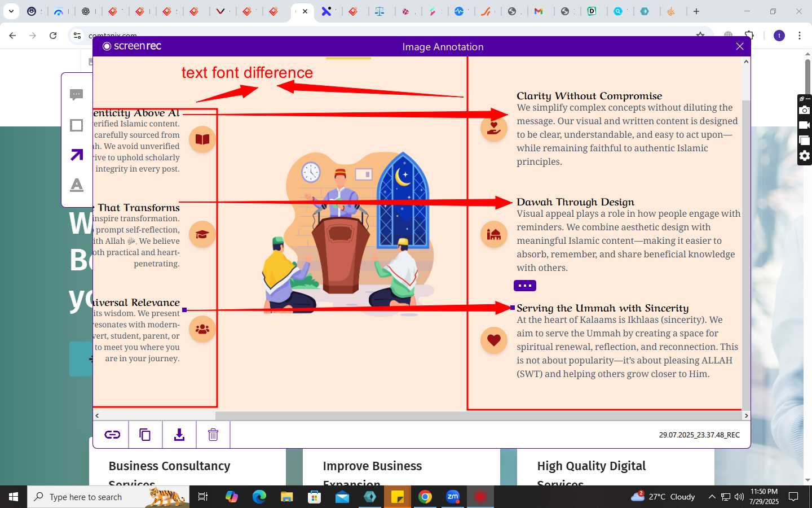Screen dimensions: 812x508
Task: Click the annotation vertical scrollbar up arrow
Action: pos(746,62)
